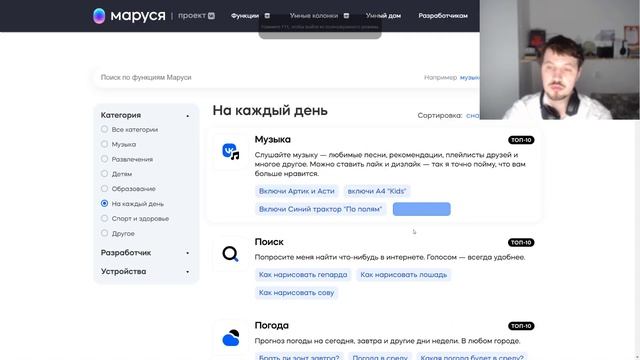Image resolution: width=640 pixels, height=360 pixels.
Task: Click the VK icon next to проект
Action: (211, 16)
